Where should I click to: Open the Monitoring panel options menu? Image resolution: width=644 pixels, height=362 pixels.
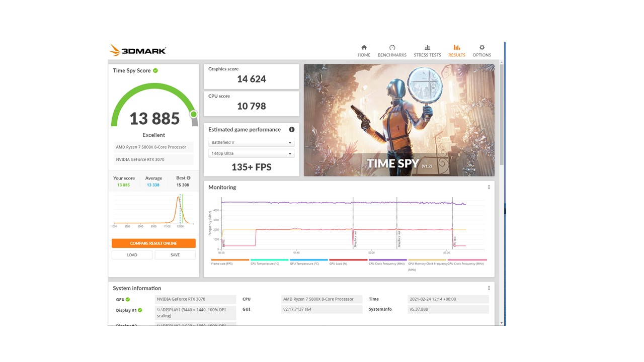tap(489, 187)
